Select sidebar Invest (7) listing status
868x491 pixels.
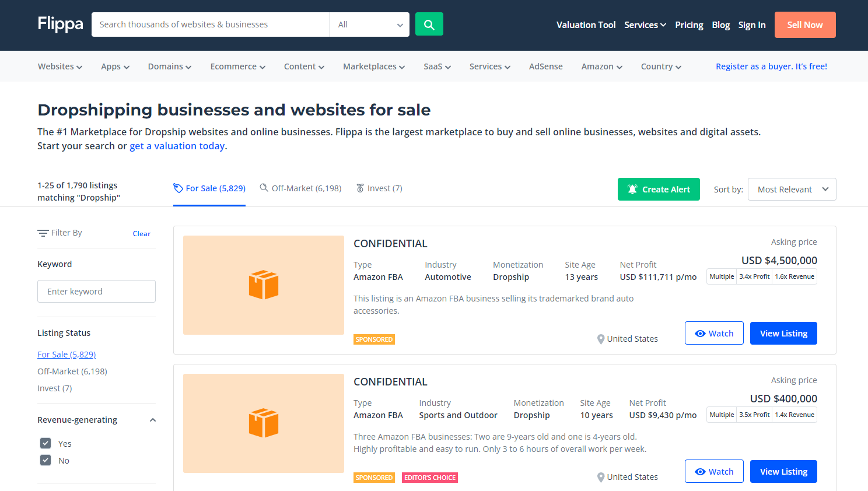(x=55, y=388)
